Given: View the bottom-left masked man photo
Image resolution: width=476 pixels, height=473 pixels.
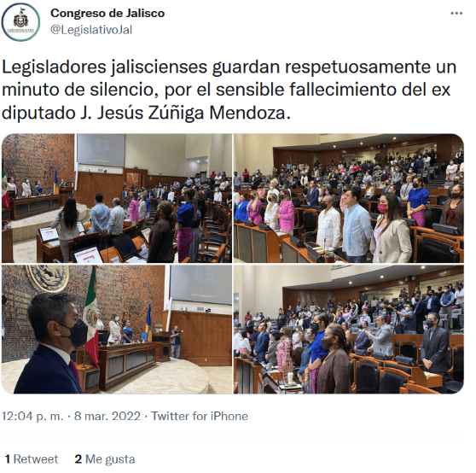Looking at the screenshot, I should pyautogui.click(x=117, y=330).
